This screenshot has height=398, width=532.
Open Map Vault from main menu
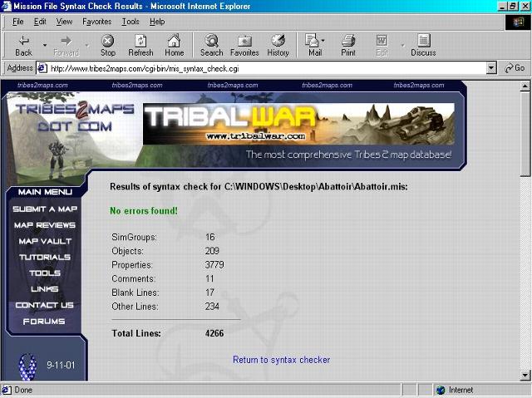pos(45,241)
